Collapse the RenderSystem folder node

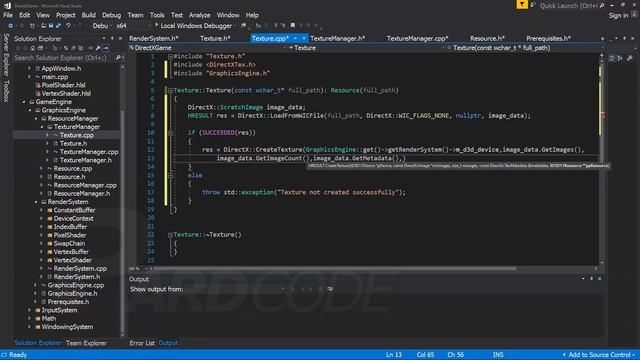36,202
